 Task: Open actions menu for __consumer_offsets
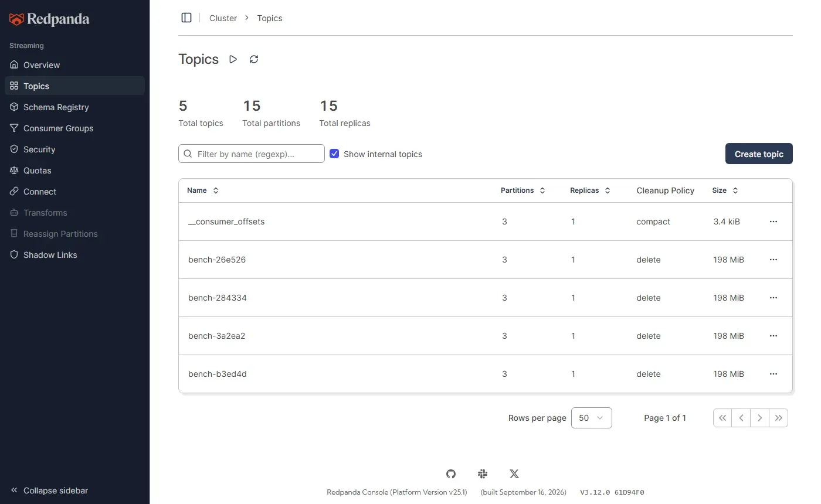coord(773,222)
